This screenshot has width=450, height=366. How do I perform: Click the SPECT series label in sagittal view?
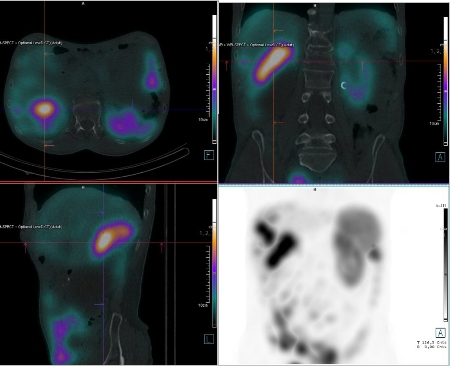(x=31, y=227)
